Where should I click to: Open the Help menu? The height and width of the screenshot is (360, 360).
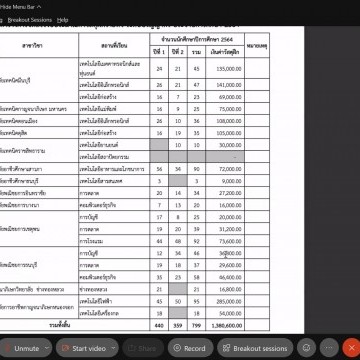62,20
